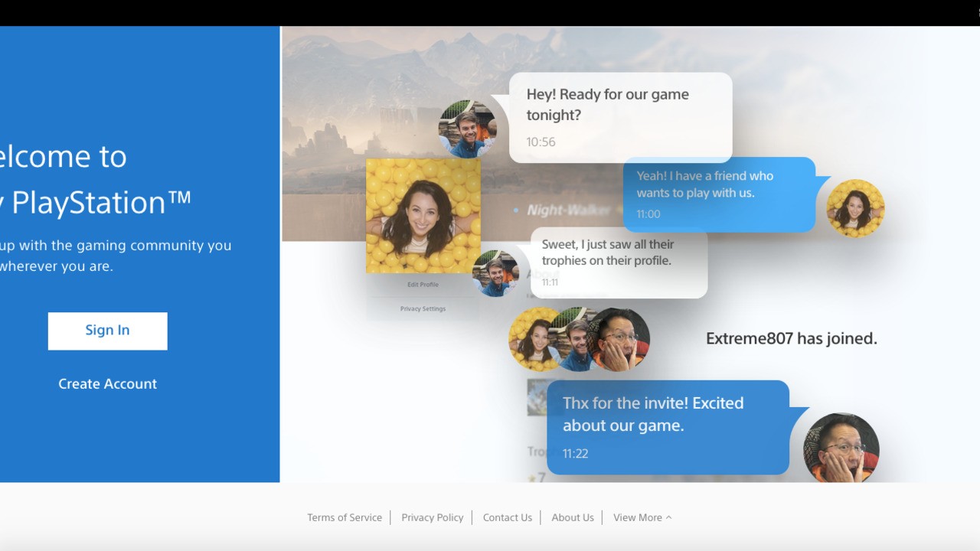Open the Privacy Settings menu item
Image resolution: width=980 pixels, height=551 pixels.
coord(422,308)
